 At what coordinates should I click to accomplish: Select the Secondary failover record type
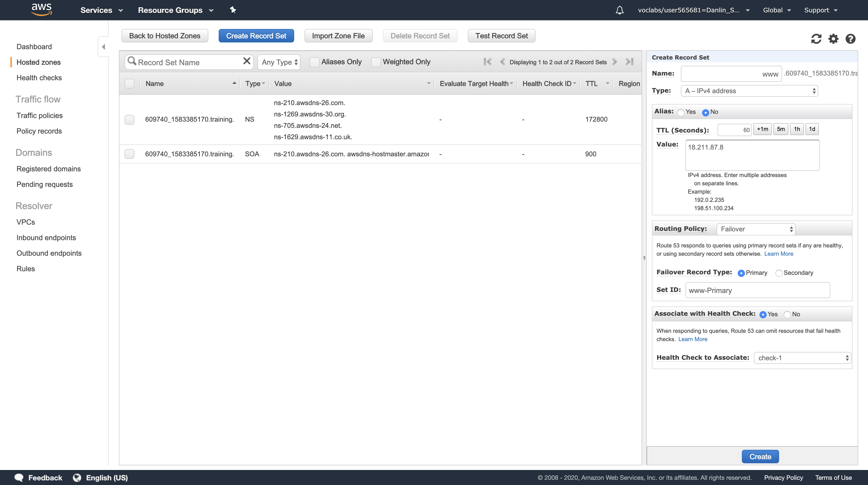[779, 273]
